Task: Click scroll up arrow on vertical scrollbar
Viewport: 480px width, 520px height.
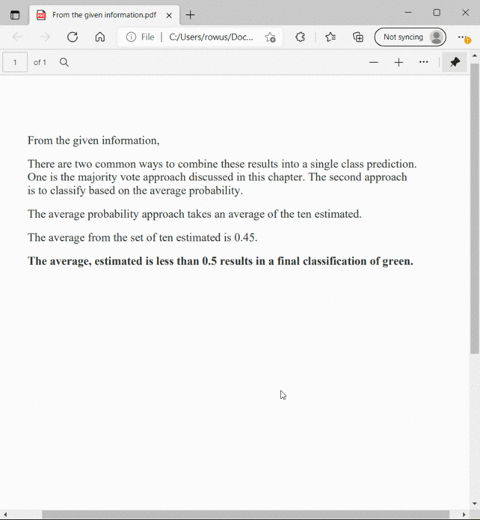Action: point(475,56)
